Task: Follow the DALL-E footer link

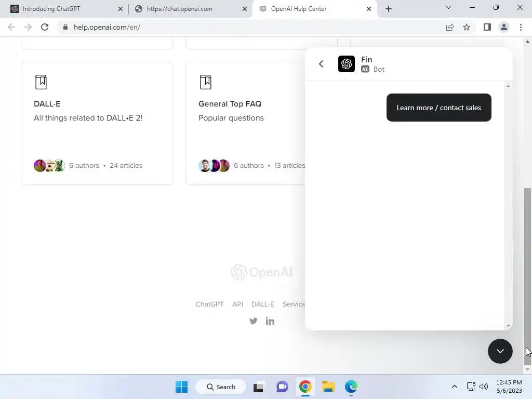Action: (x=262, y=304)
